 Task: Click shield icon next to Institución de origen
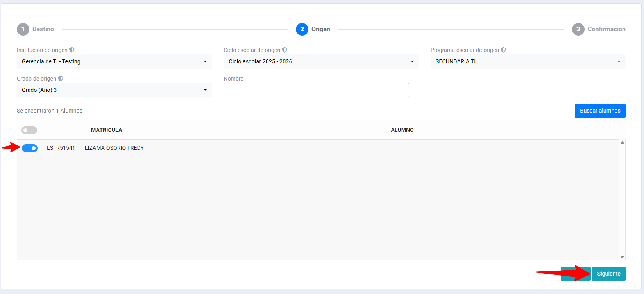click(x=72, y=50)
